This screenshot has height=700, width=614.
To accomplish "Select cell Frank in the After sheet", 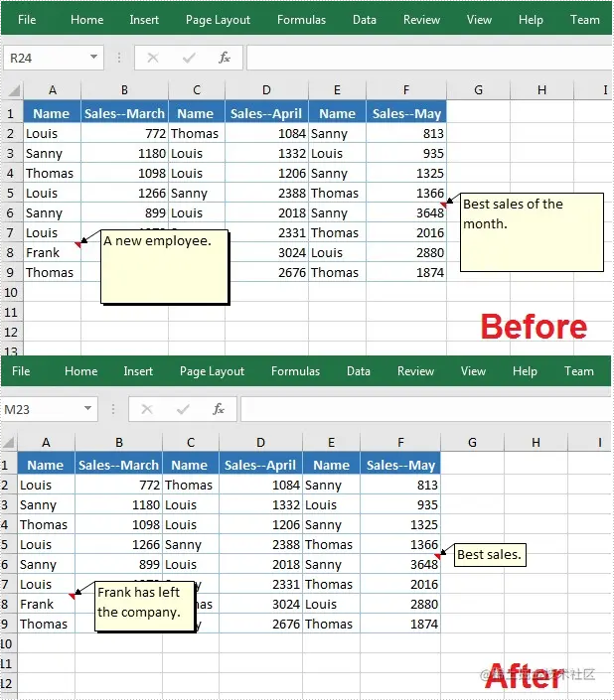I will (47, 604).
